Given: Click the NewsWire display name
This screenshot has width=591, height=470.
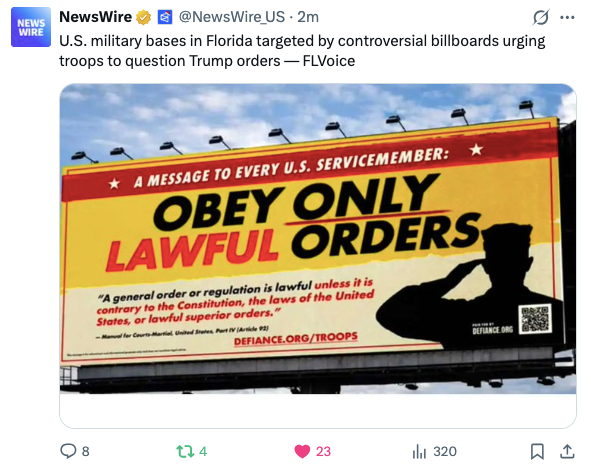Looking at the screenshot, I should click(95, 17).
